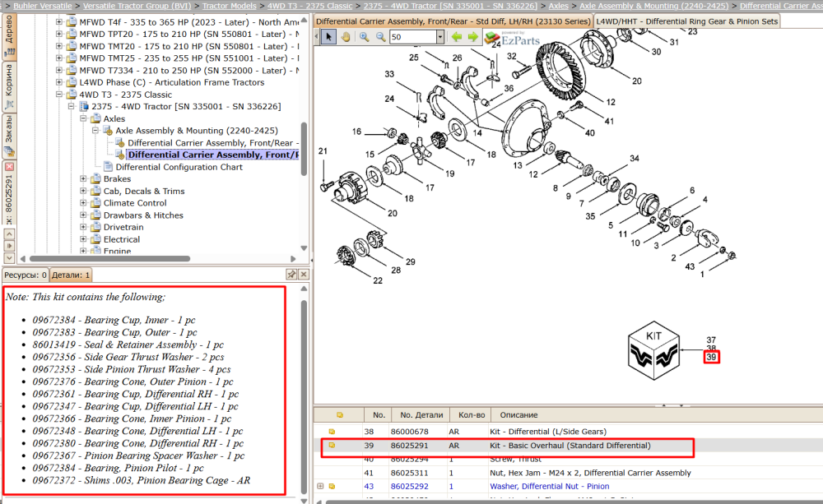823x504 pixels.
Task: Go to next diagram with green right arrow
Action: click(473, 37)
